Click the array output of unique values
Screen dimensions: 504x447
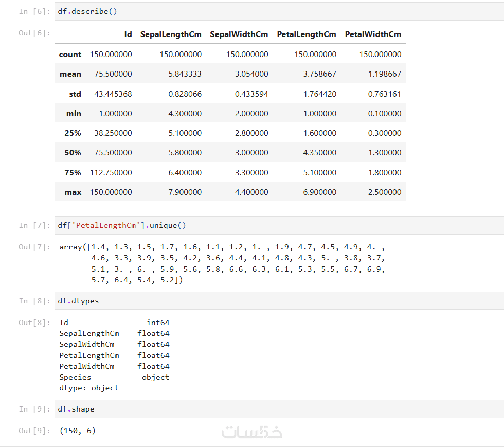222,263
